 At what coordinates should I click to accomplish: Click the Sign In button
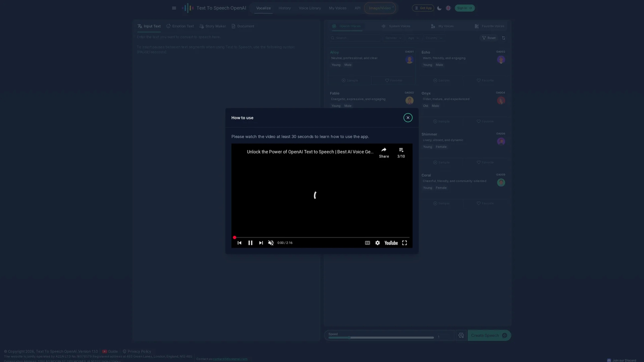click(x=465, y=8)
